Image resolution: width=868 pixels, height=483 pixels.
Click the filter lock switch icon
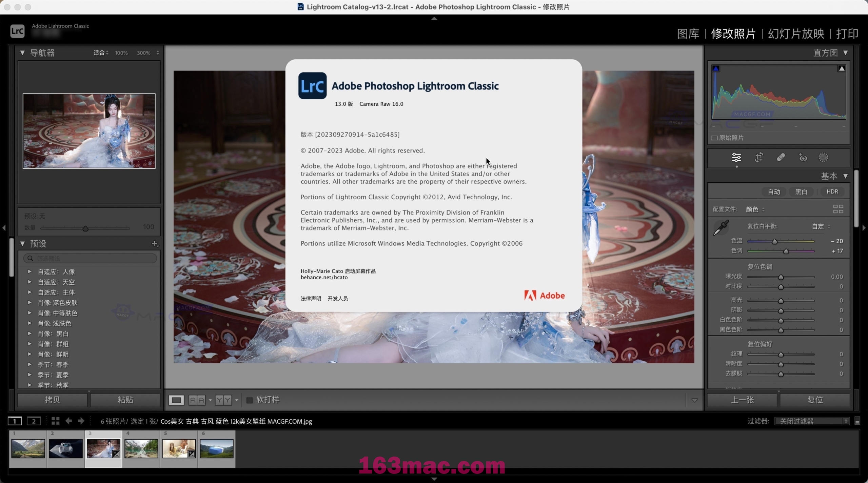click(x=857, y=421)
